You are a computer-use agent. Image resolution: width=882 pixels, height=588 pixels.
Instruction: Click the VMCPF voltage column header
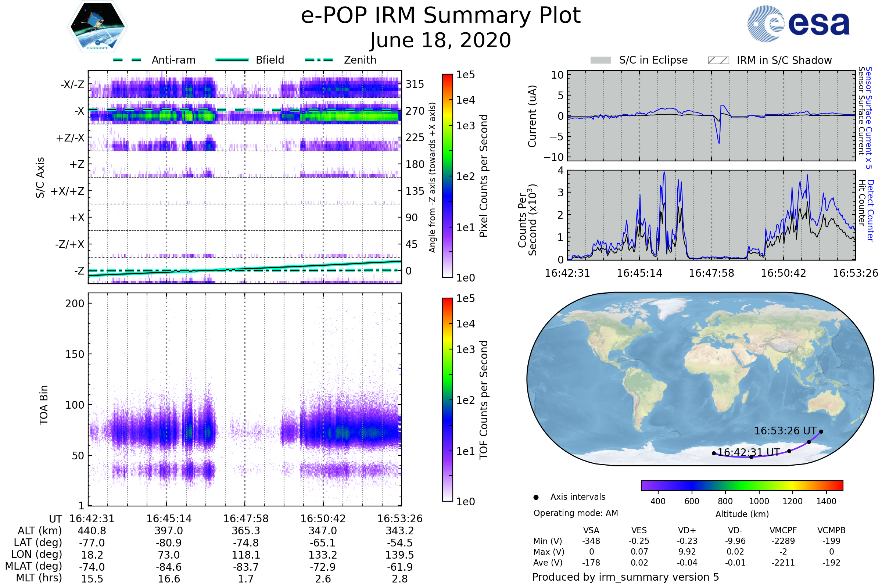point(783,530)
